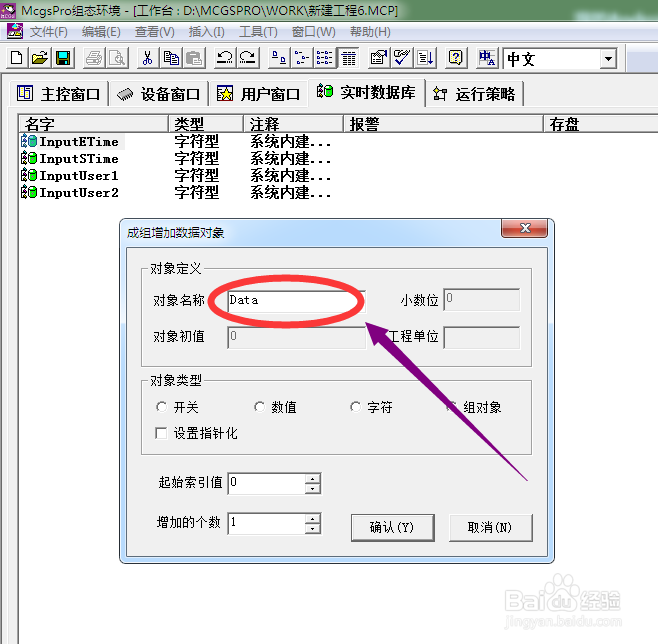The image size is (658, 644).
Task: Click the 起始索引值 number field
Action: click(x=266, y=483)
